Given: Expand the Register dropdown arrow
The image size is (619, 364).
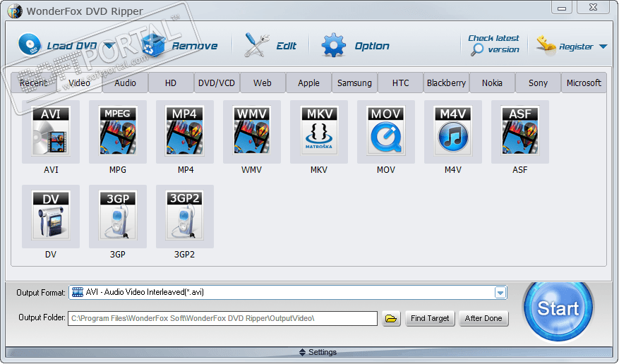Looking at the screenshot, I should click(603, 47).
